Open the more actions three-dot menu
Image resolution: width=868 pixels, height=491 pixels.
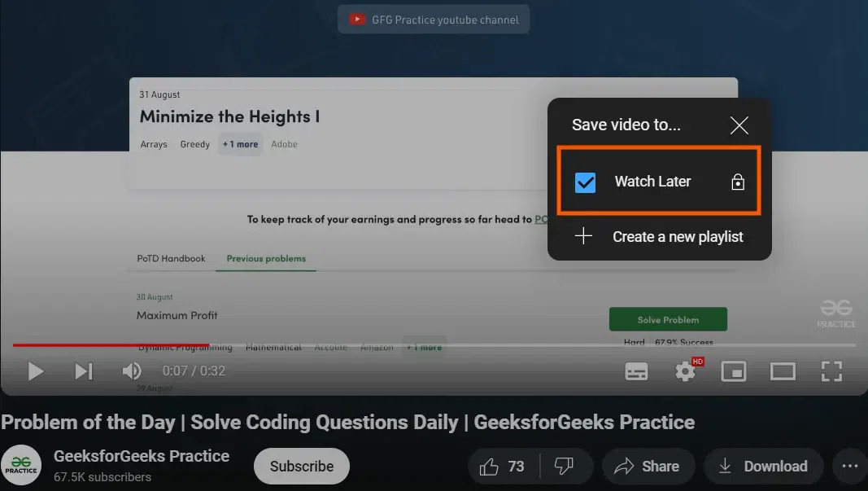coord(850,466)
